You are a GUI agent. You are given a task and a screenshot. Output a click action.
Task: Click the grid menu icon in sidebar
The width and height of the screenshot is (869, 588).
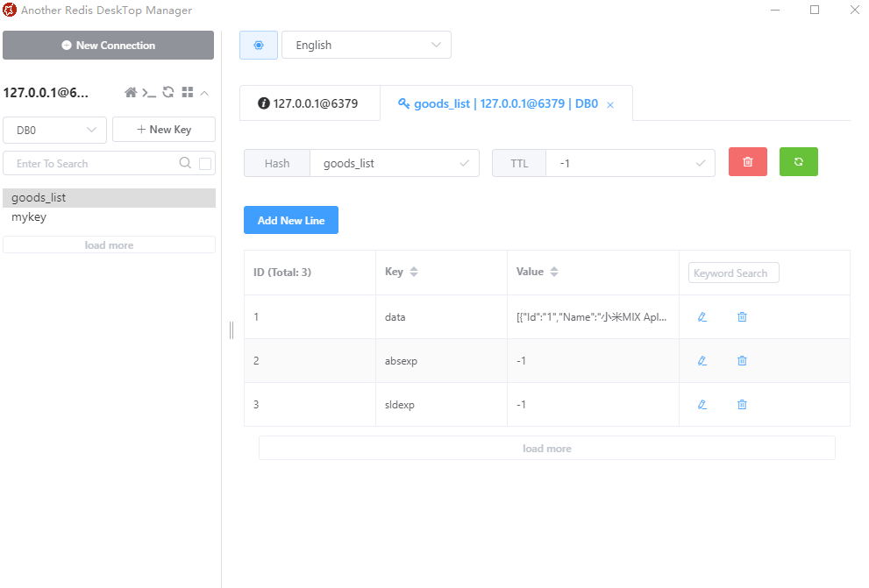click(188, 93)
